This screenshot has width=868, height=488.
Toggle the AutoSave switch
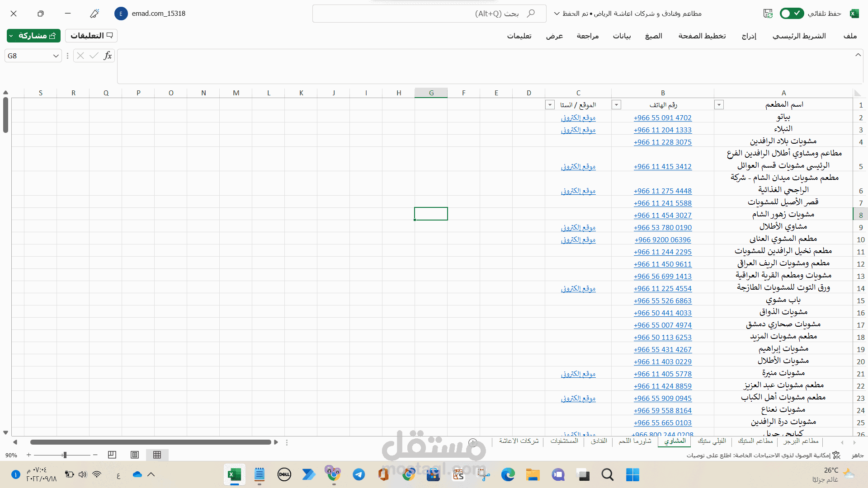tap(792, 14)
